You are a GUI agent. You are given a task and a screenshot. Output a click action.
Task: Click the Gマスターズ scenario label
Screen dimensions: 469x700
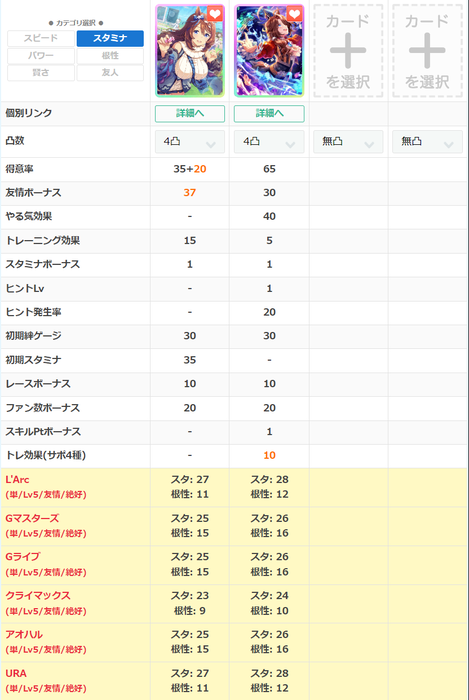point(32,519)
